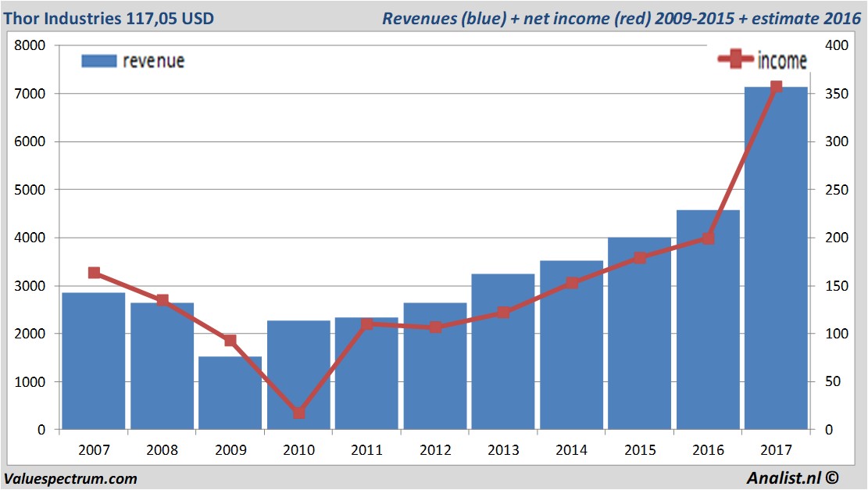This screenshot has height=490, width=868.
Task: Click the 2007 x-axis label
Action: (x=94, y=449)
